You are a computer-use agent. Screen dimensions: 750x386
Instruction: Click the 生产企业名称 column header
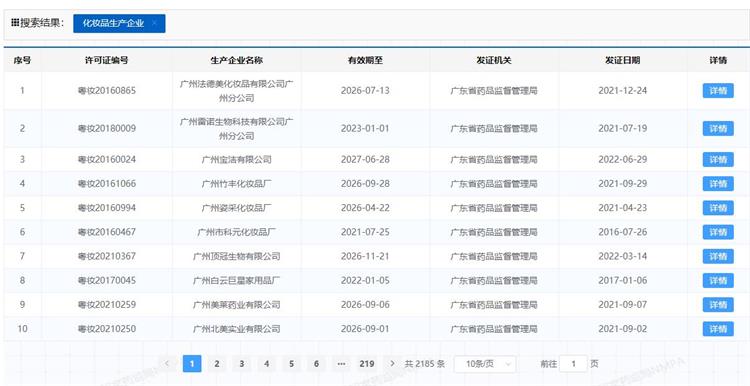point(237,61)
